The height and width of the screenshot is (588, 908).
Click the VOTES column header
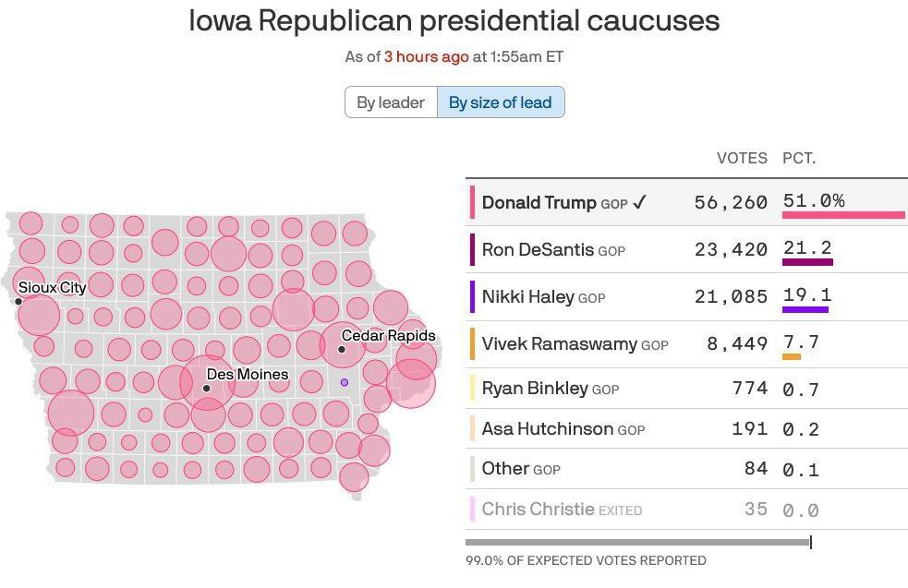click(x=742, y=158)
